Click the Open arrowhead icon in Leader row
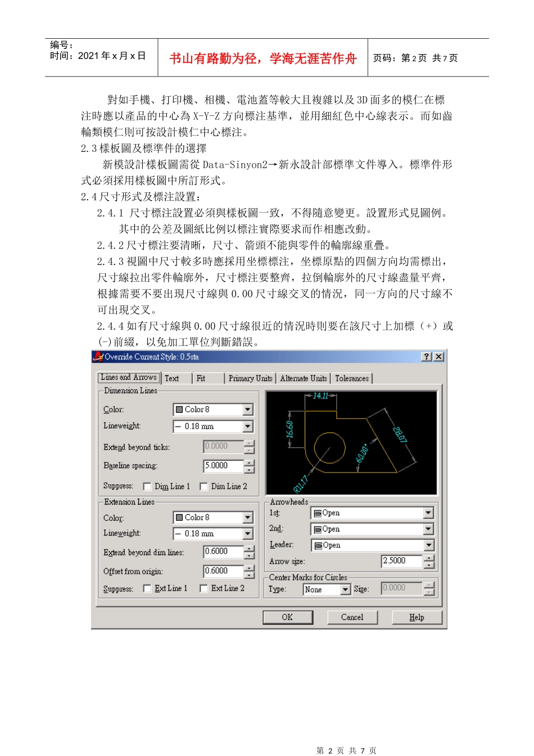The height and width of the screenshot is (756, 534). click(318, 546)
